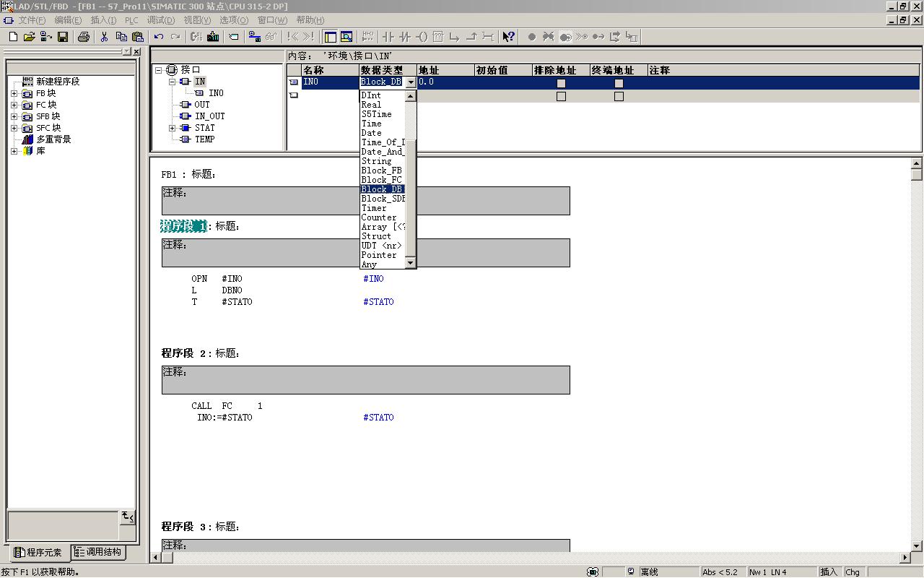Click the Cut (scissors) icon
The height and width of the screenshot is (578, 924).
click(104, 37)
